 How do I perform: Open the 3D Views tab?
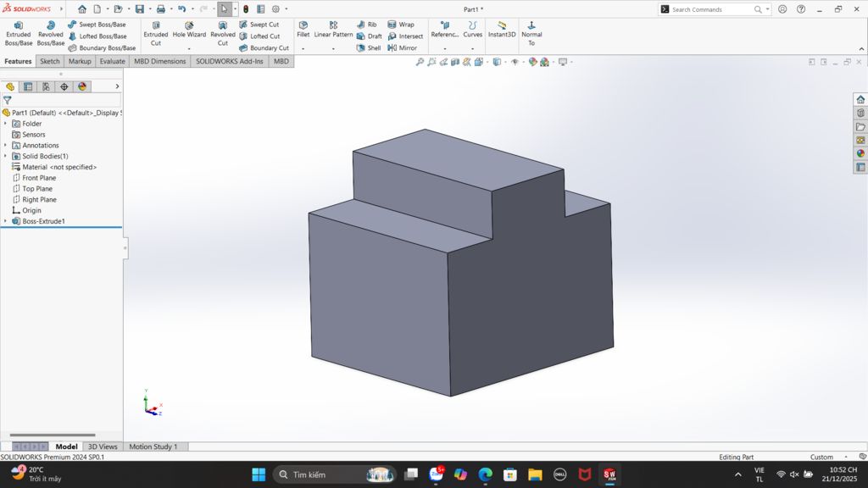pos(103,446)
